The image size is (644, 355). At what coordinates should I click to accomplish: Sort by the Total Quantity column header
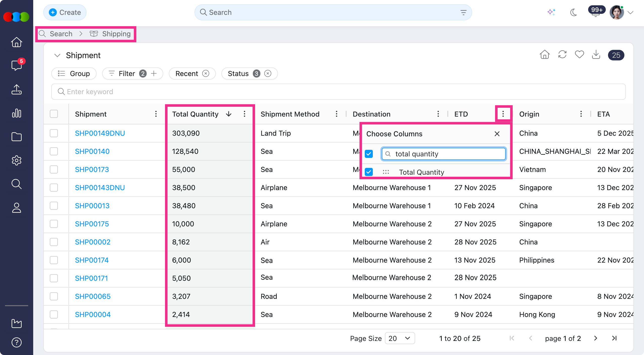195,114
